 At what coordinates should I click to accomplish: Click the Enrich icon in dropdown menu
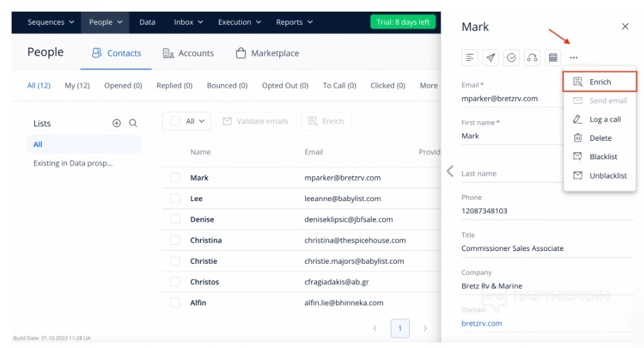point(578,82)
